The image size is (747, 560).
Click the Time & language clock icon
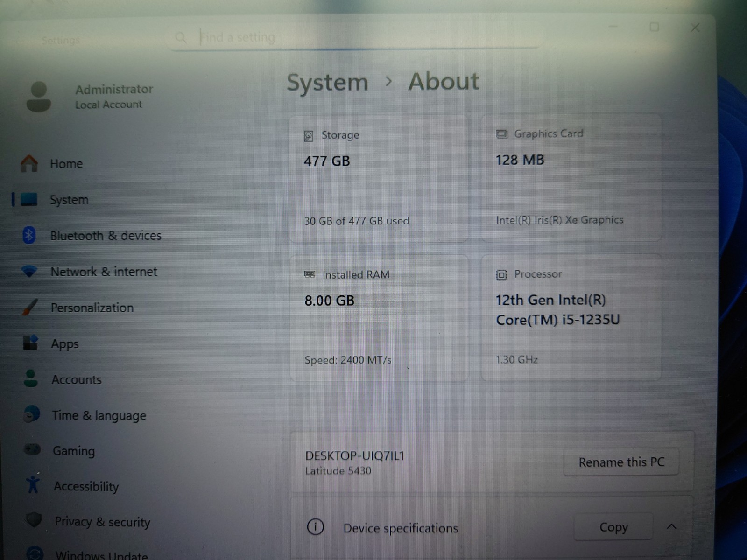point(32,414)
